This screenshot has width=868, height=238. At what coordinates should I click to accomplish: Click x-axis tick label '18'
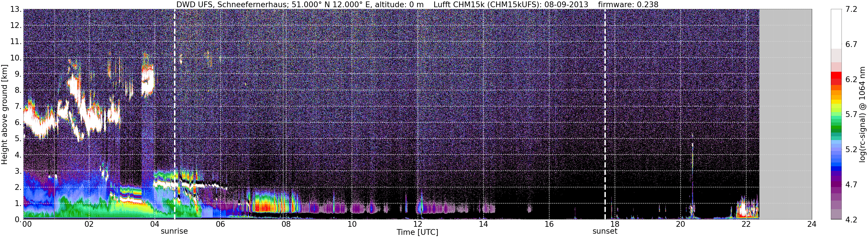click(614, 224)
